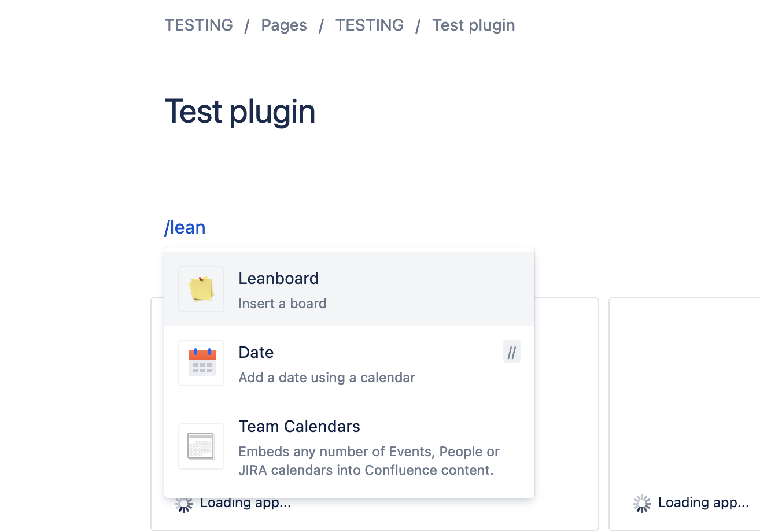
Task: Click the Leanboard sticky note icon
Action: [201, 289]
